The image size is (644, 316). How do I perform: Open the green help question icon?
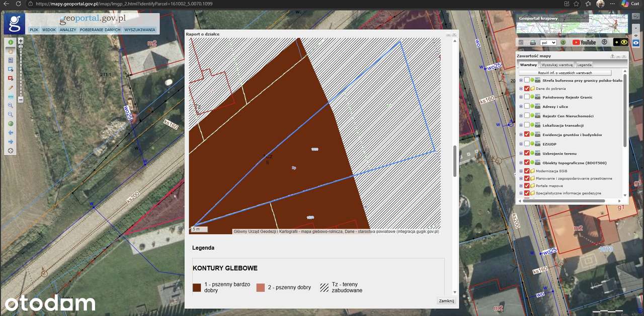click(x=563, y=43)
